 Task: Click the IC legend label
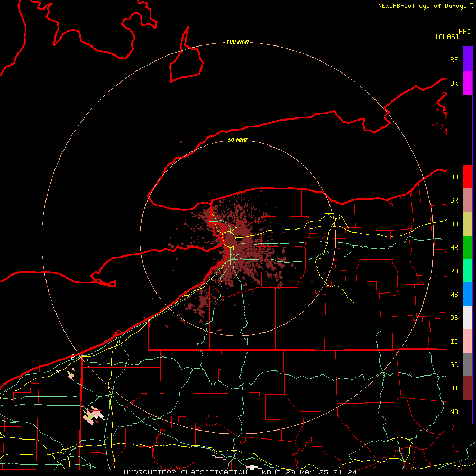[454, 342]
